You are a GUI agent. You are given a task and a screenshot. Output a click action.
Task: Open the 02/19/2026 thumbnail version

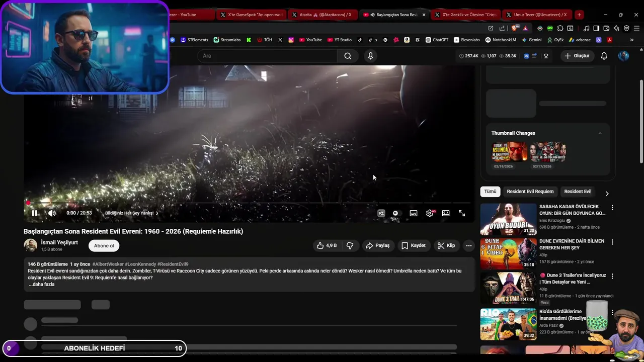click(x=510, y=152)
